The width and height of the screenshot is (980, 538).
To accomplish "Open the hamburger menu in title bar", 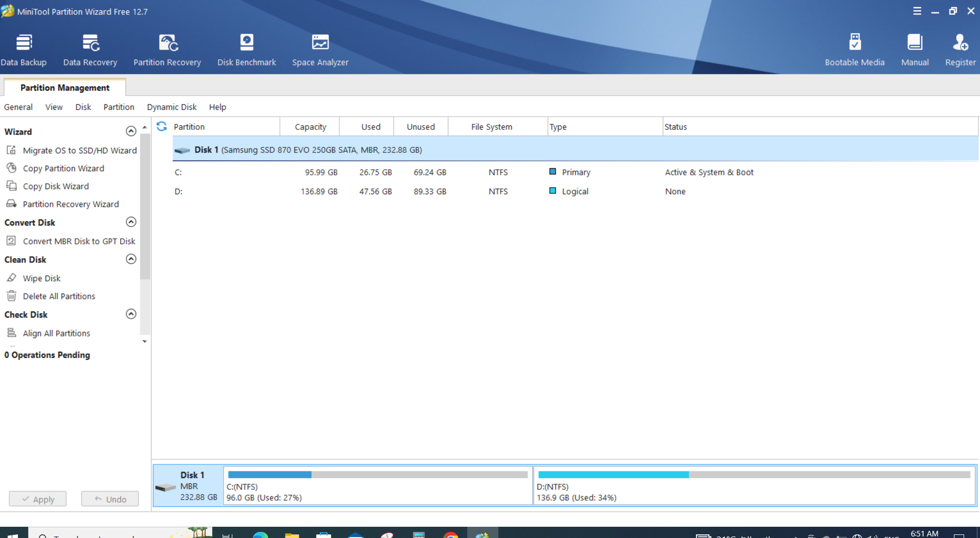I will point(917,11).
